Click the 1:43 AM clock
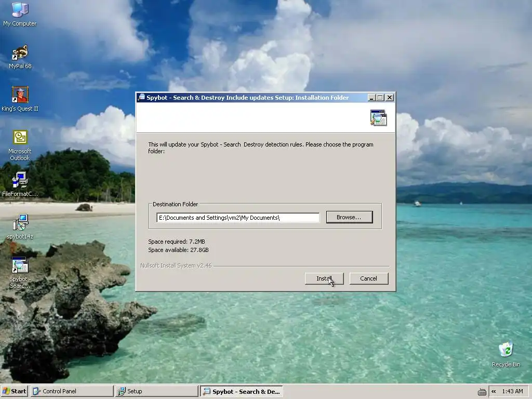This screenshot has width=532, height=399. 512,391
